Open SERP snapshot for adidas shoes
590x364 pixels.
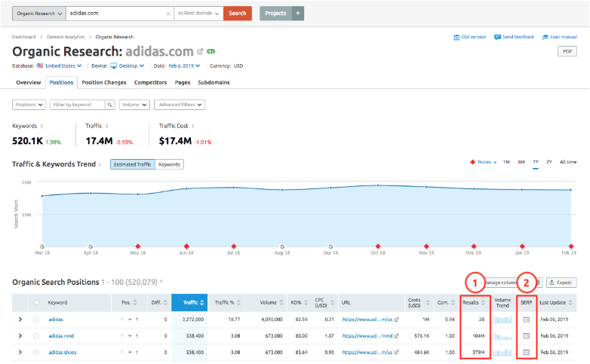pos(527,352)
